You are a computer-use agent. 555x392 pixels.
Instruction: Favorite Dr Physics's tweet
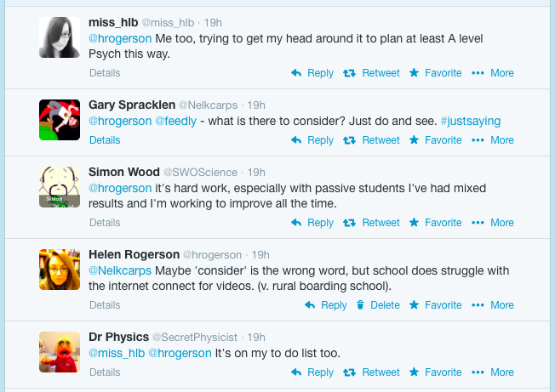click(436, 372)
